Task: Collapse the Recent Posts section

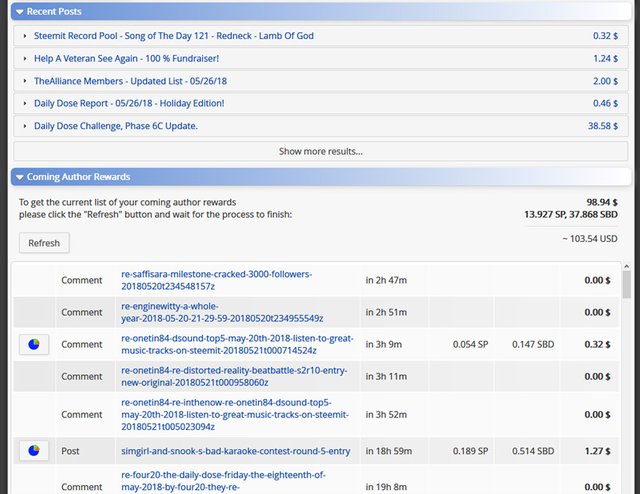Action: coord(20,12)
